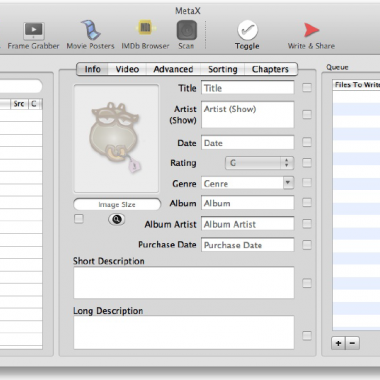This screenshot has width=380, height=380.
Task: Click the Files To Write column header
Action: (x=356, y=85)
